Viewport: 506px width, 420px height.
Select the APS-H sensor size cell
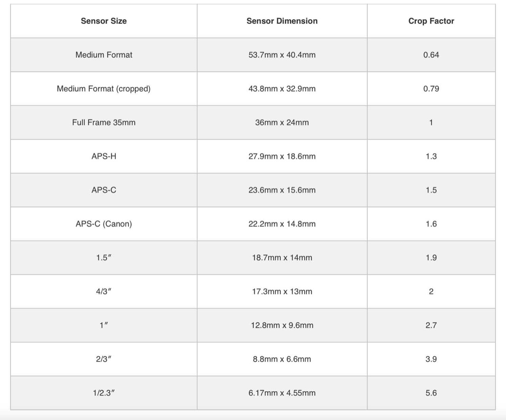[x=104, y=156]
